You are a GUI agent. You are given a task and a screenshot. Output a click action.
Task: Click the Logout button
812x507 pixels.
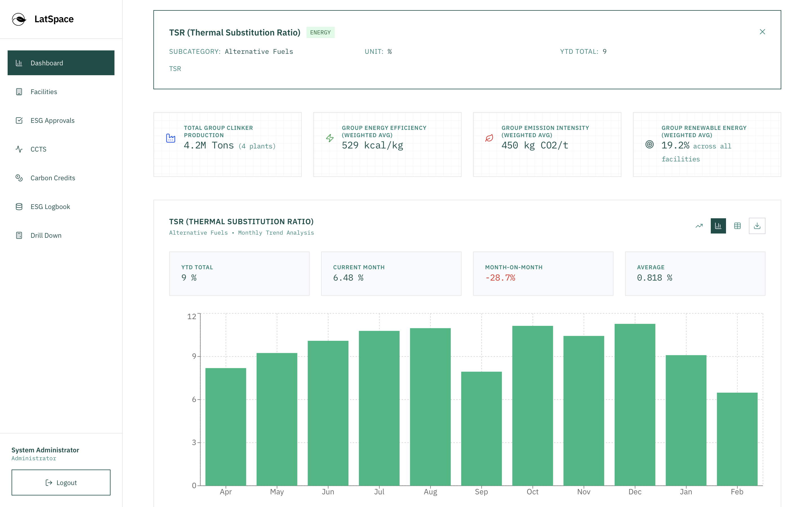coord(61,482)
